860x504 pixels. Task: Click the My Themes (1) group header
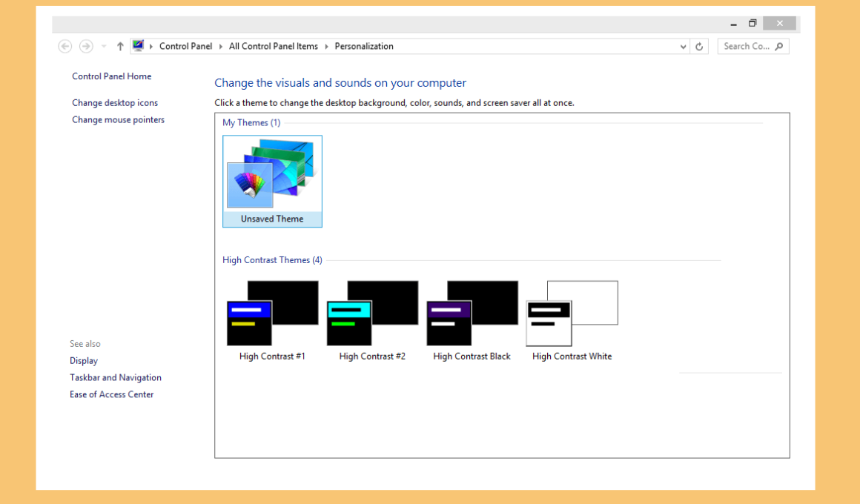pyautogui.click(x=251, y=123)
